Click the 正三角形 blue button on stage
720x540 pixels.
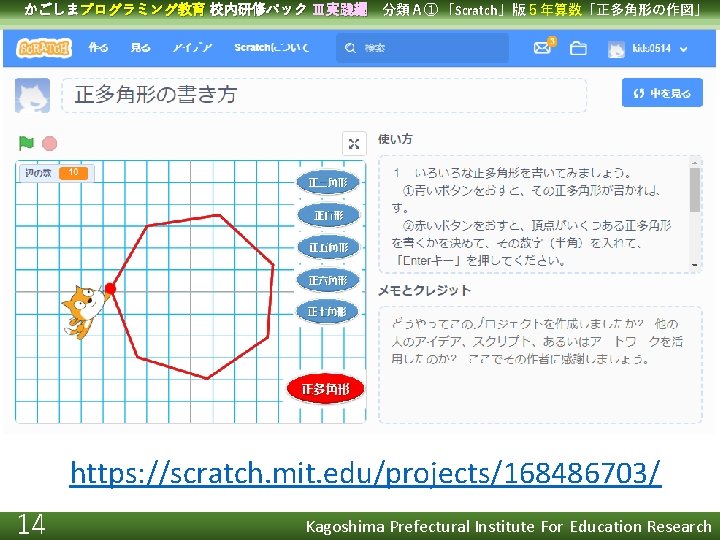coord(328,183)
